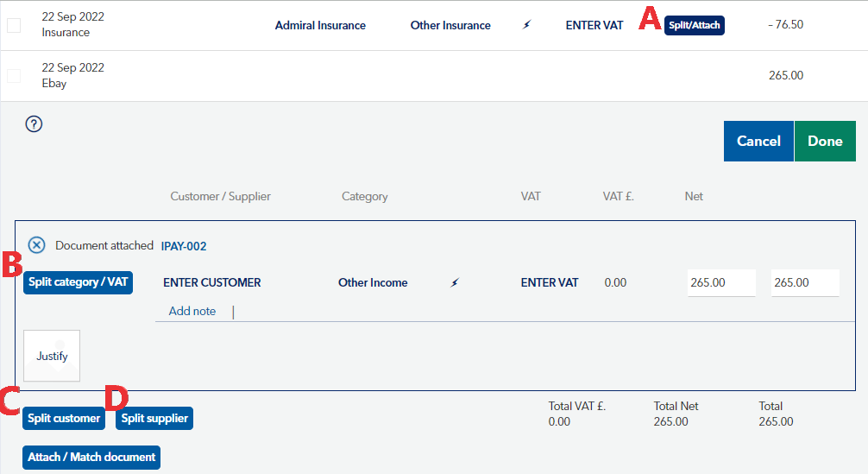
Task: Select the Split supplier button
Action: [154, 418]
